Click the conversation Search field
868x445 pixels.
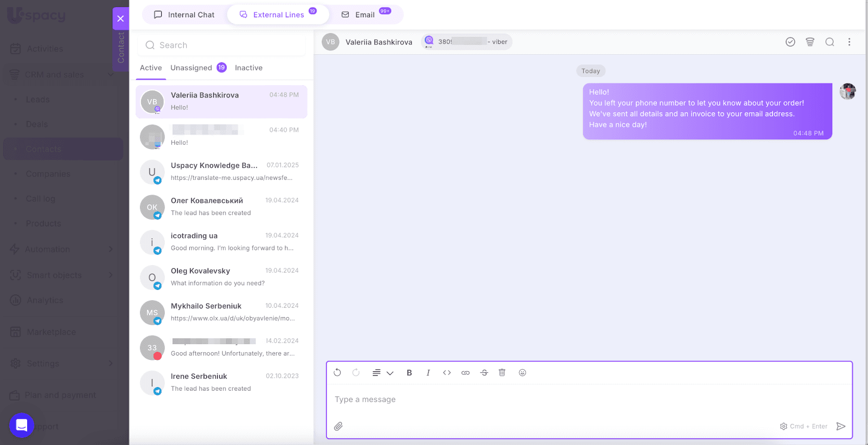[221, 46]
